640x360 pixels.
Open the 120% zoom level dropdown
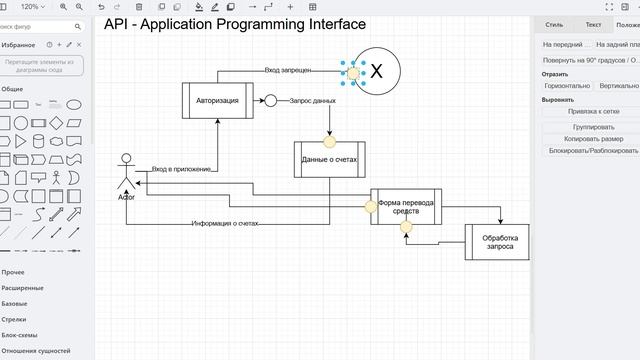33,7
